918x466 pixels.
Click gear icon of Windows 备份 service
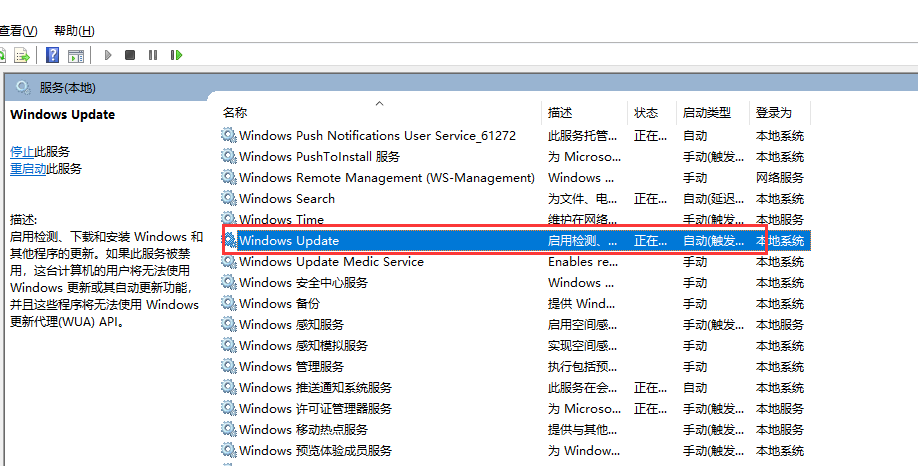pyautogui.click(x=228, y=303)
